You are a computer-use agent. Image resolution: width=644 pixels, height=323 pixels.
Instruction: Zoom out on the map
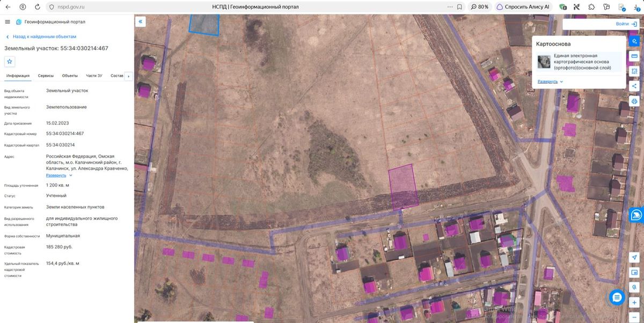pyautogui.click(x=634, y=317)
